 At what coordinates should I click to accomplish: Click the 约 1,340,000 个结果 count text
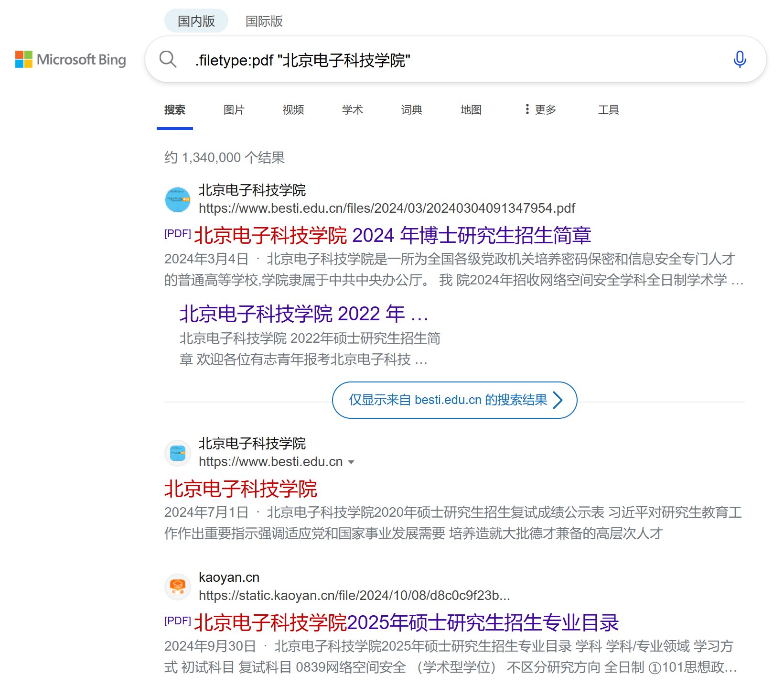tap(225, 157)
